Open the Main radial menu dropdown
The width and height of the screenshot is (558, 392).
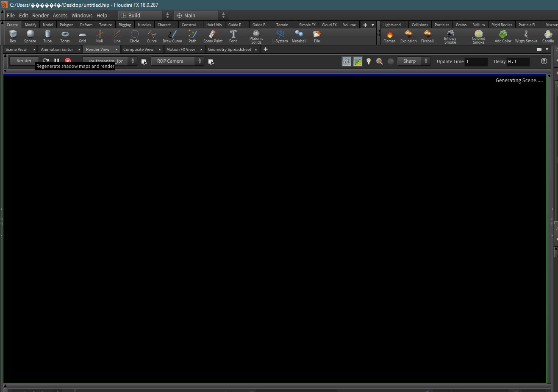[x=200, y=15]
